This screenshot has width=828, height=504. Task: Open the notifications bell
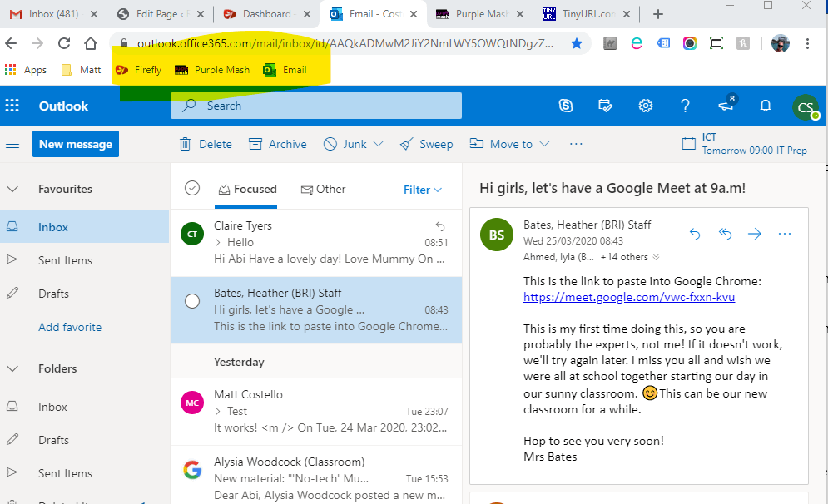pyautogui.click(x=765, y=106)
